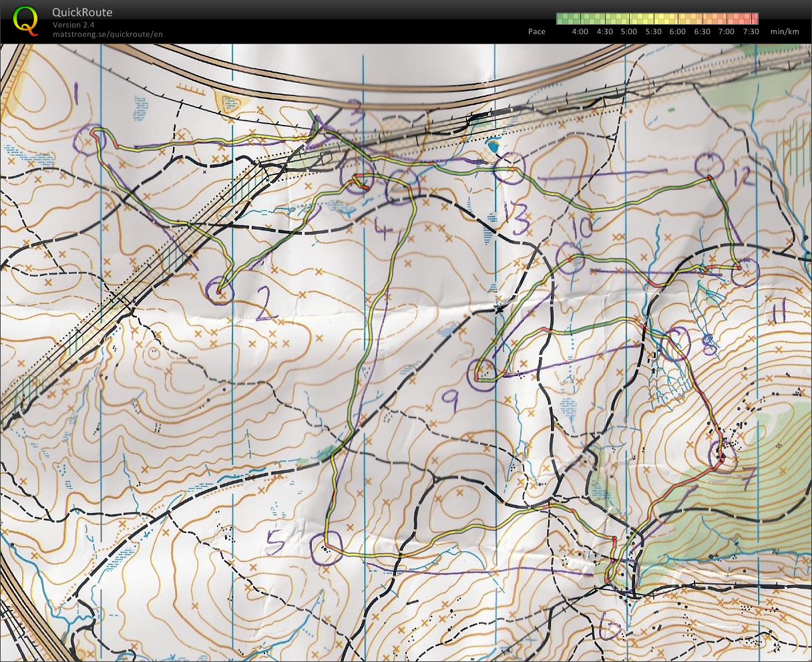This screenshot has height=662, width=812.
Task: Click control circle 5 on the map
Action: pyautogui.click(x=326, y=549)
